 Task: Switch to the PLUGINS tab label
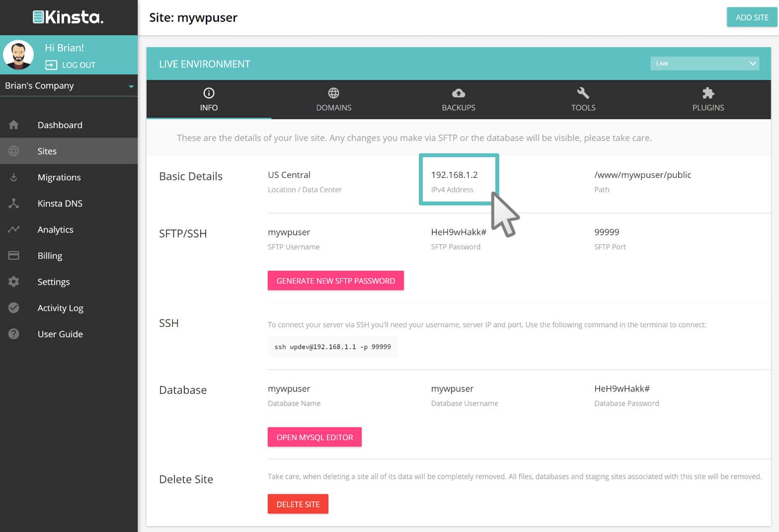pos(708,108)
